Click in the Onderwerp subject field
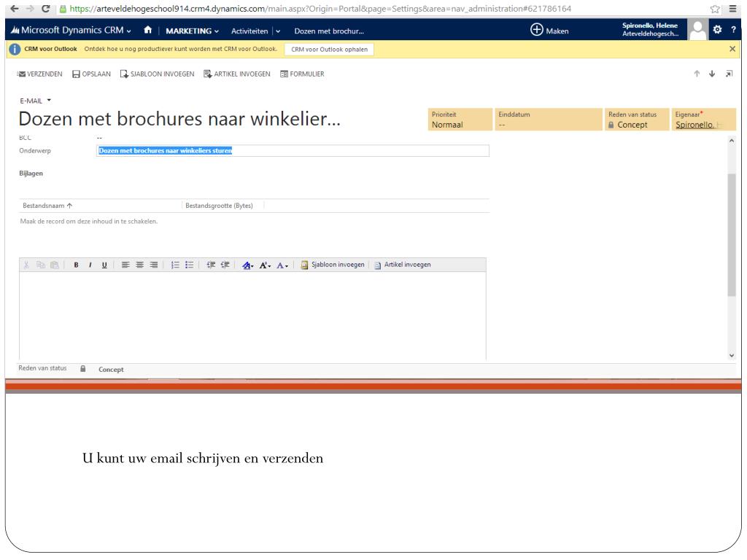The width and height of the screenshot is (747, 560). (x=292, y=151)
